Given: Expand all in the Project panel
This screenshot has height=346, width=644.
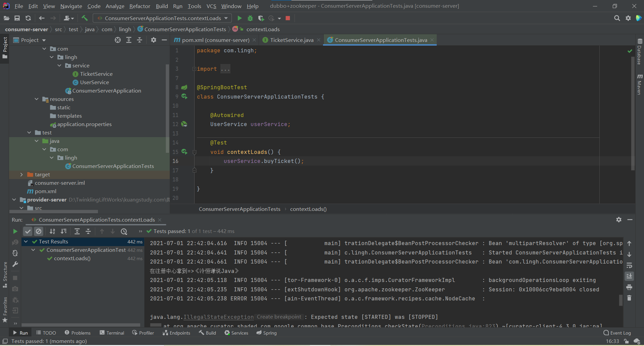Looking at the screenshot, I should coord(129,40).
